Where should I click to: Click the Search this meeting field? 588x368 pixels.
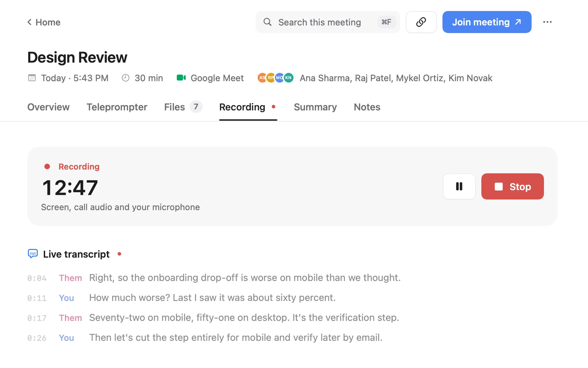point(327,22)
